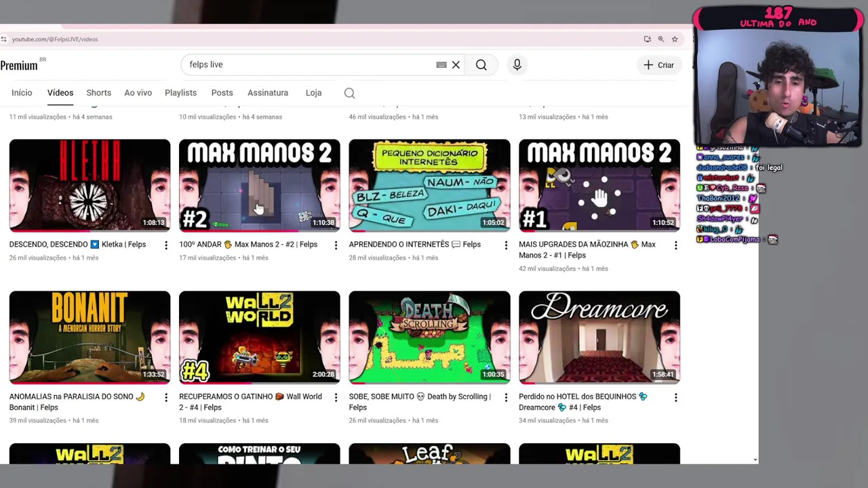Click the 34 mil visualizações text under Dreamcore
Screen dimensions: 868x488
[547, 421]
